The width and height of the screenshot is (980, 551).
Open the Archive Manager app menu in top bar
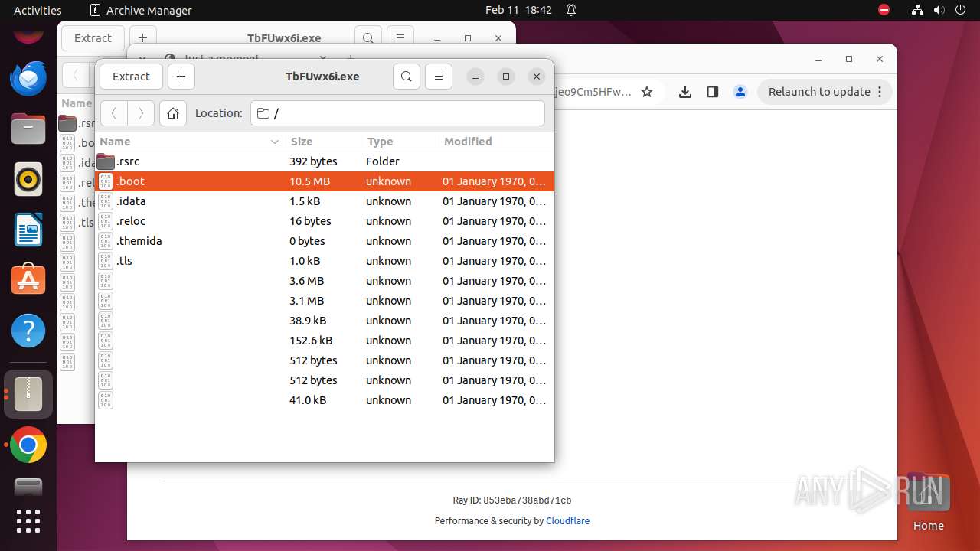(x=141, y=10)
